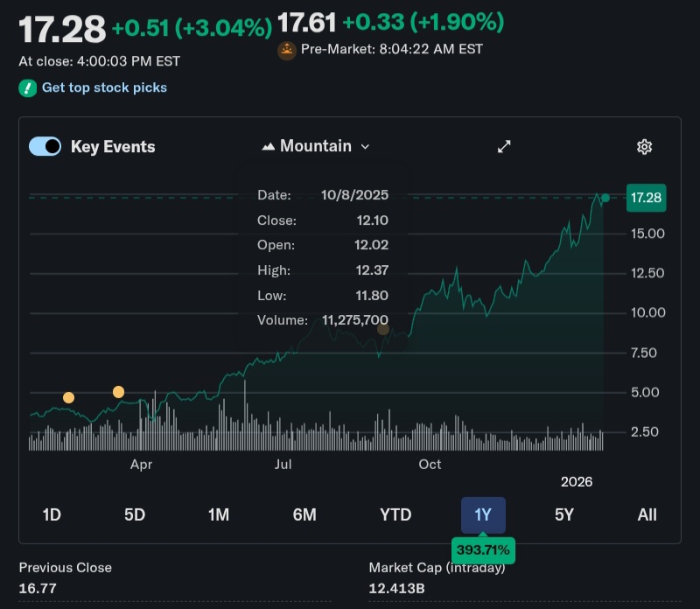Click the 2026 x-axis label

577,482
